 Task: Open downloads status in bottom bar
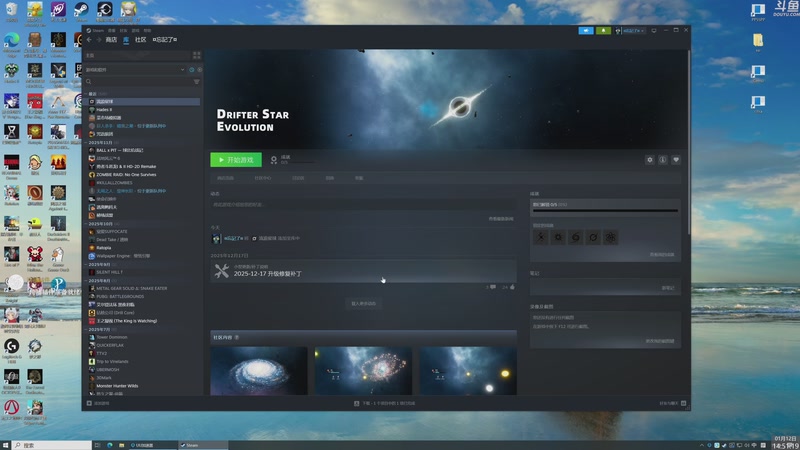pos(385,403)
